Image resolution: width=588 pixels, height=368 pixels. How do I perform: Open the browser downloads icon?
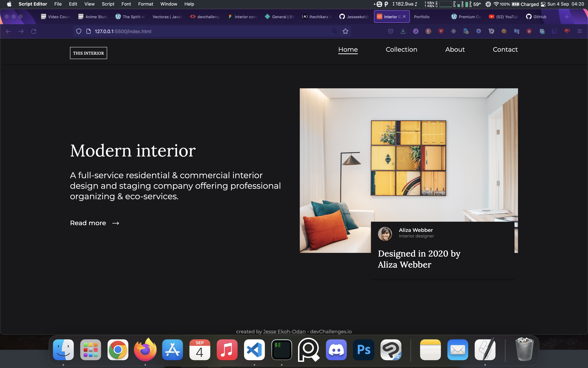click(x=403, y=31)
